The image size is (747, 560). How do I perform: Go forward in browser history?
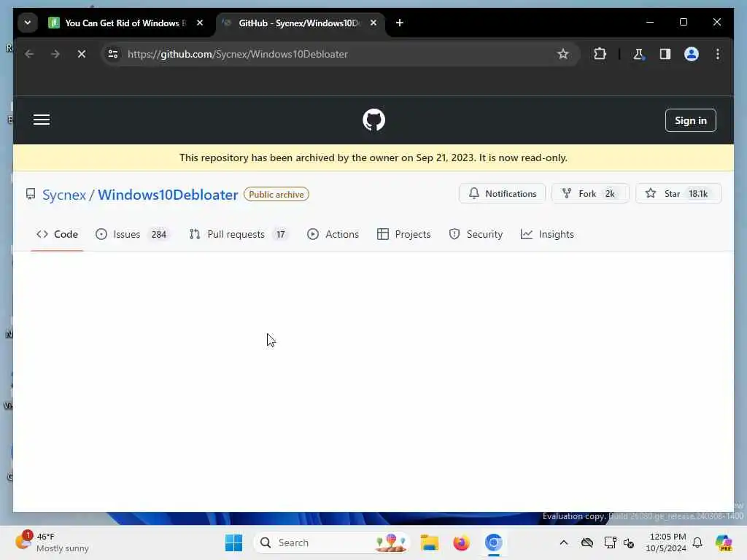[x=55, y=54]
